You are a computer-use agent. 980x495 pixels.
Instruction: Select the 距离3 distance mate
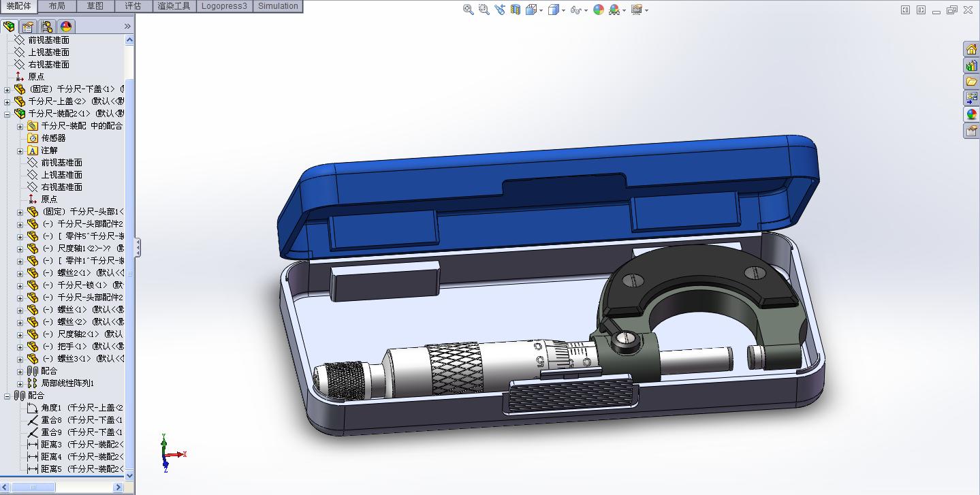click(x=75, y=445)
